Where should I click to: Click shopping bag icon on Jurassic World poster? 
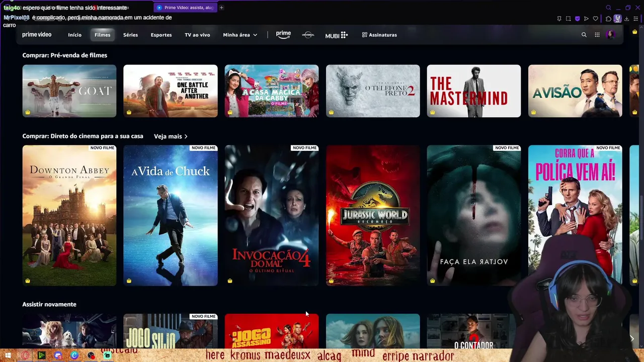pyautogui.click(x=331, y=281)
